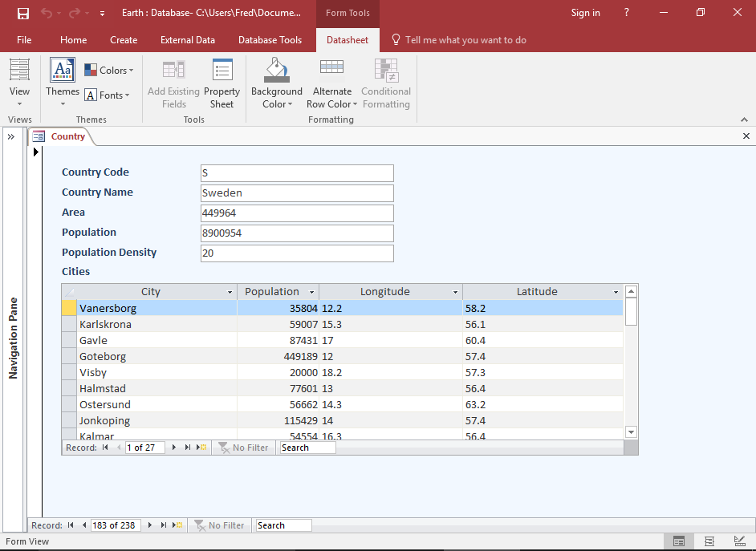
Task: Open the Population column filter dropdown
Action: click(312, 291)
